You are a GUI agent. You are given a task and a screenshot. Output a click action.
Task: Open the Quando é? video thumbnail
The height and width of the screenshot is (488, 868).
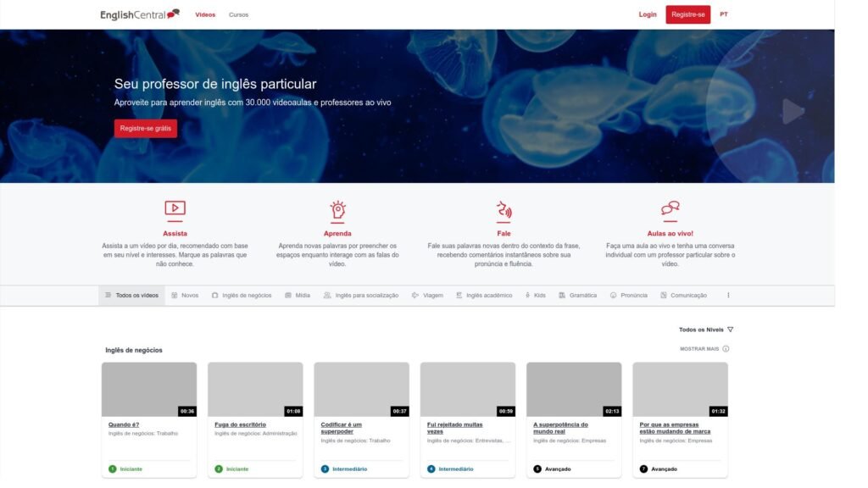[x=149, y=389]
